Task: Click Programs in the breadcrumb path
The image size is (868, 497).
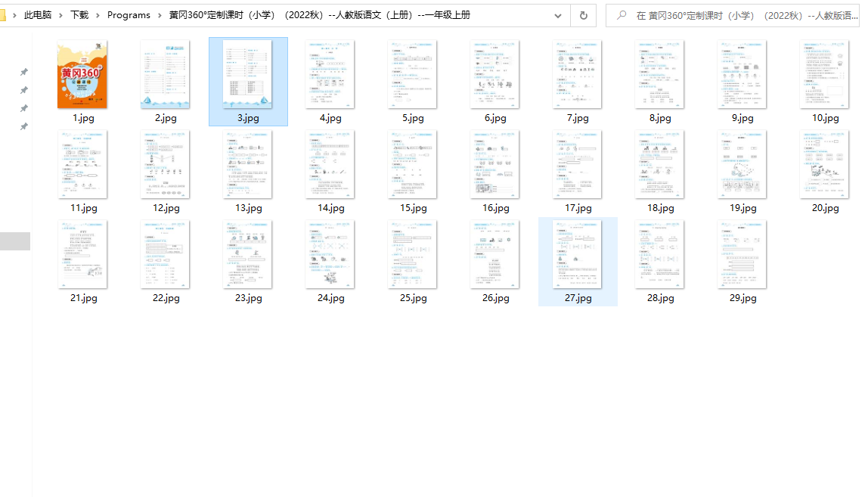Action: coord(129,14)
